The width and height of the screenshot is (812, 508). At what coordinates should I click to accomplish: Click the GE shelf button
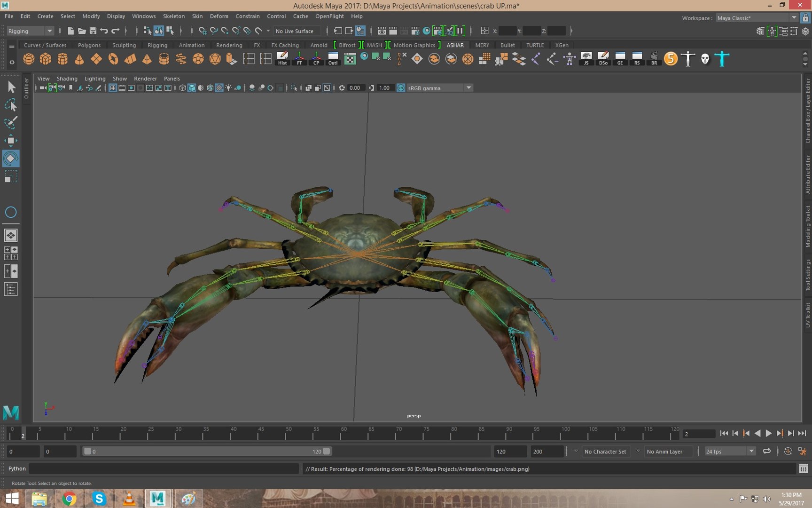pos(620,59)
